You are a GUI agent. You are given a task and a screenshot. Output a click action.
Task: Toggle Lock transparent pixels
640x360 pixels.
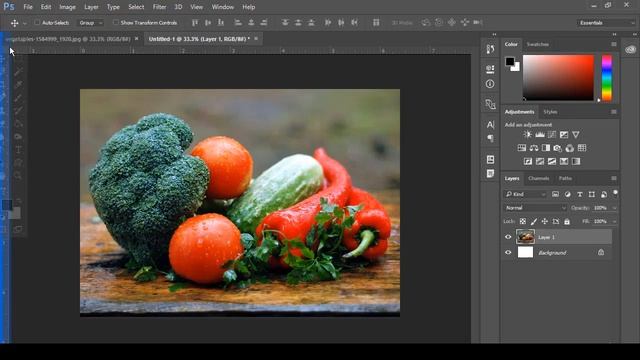click(523, 222)
